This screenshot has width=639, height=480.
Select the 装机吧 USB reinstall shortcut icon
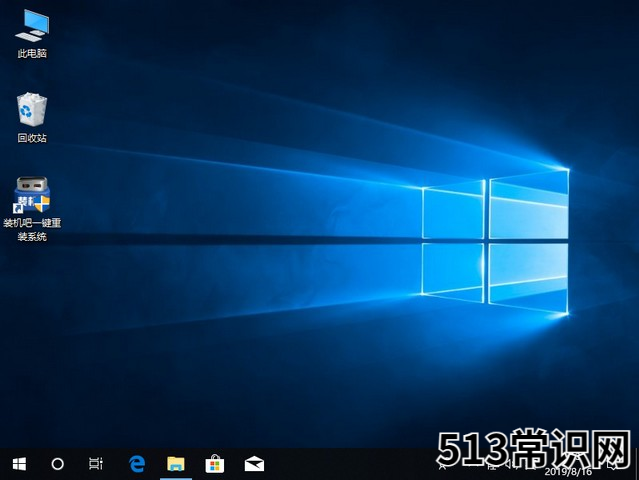pyautogui.click(x=32, y=195)
